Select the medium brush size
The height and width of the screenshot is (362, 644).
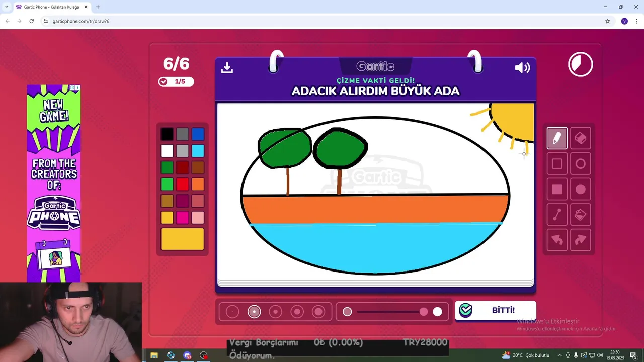pos(275,312)
